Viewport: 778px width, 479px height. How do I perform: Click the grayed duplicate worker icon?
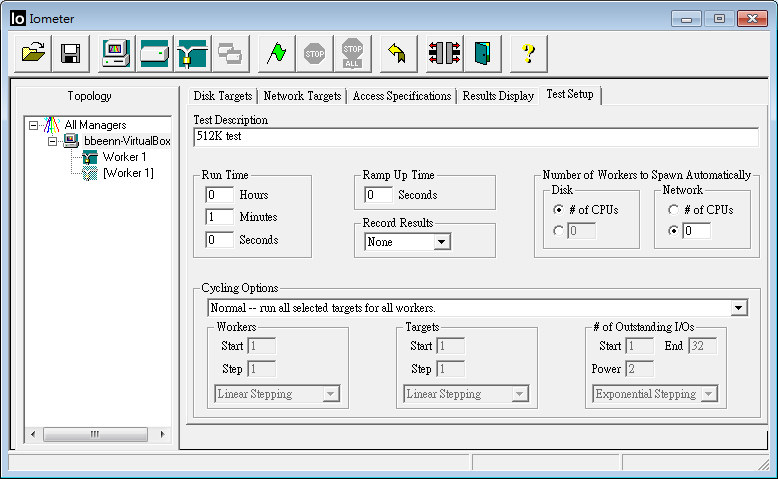click(230, 54)
